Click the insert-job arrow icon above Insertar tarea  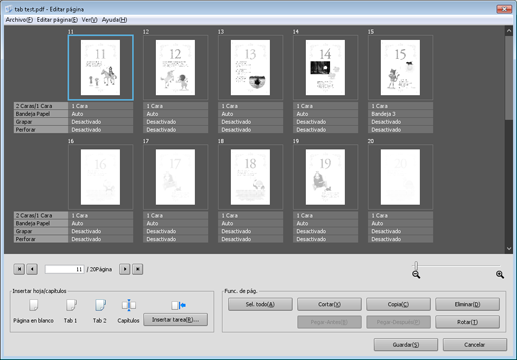(179, 305)
